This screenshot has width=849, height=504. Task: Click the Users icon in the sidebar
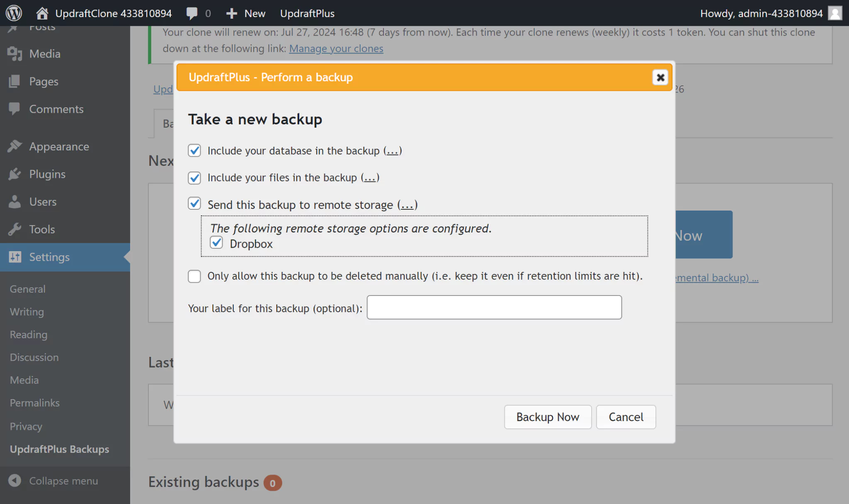click(x=15, y=202)
